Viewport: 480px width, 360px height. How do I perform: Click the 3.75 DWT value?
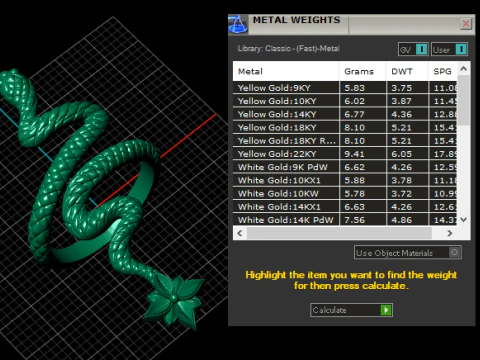pos(402,88)
